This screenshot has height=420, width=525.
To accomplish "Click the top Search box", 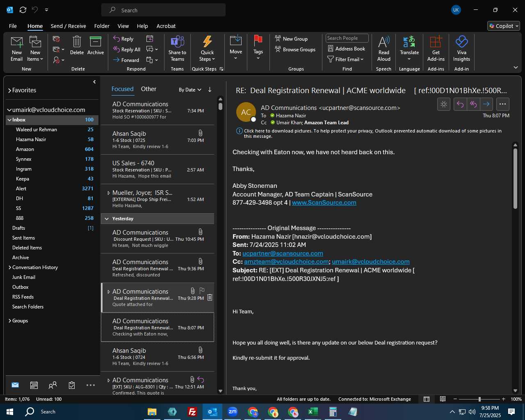I will [163, 10].
